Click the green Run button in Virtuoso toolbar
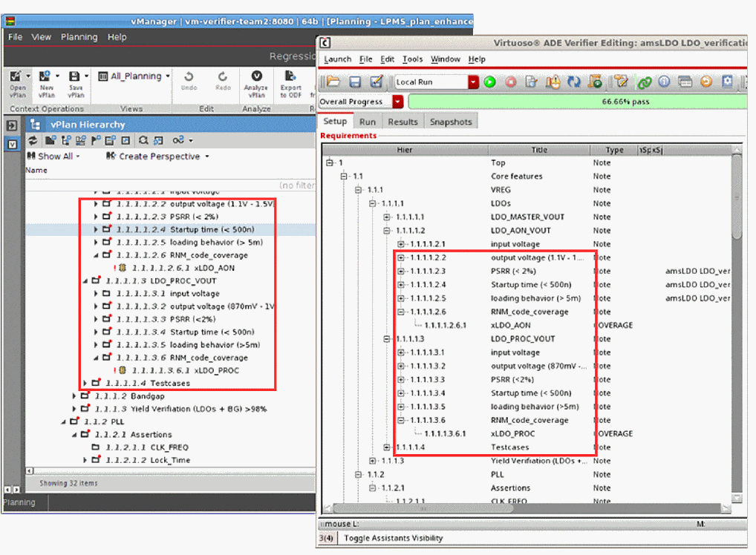Screen dimensions: 756x555 489,82
